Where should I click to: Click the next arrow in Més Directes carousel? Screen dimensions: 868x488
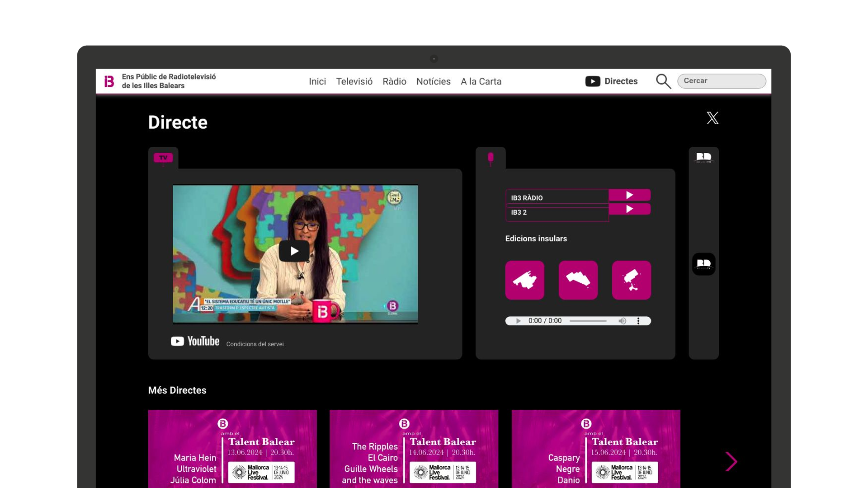tap(731, 462)
